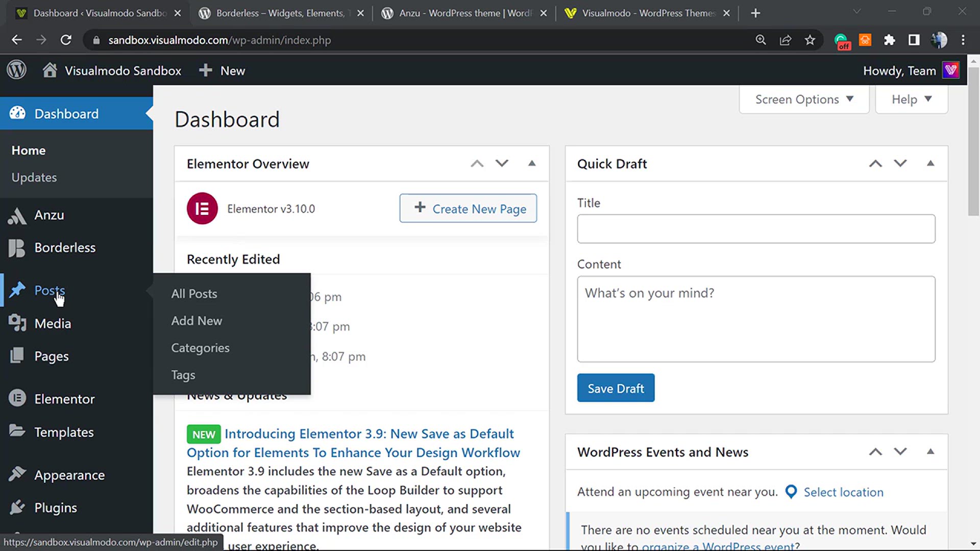Click the Visualmodo Sandbox site name link
Screen dimensions: 980x551
coord(123,70)
